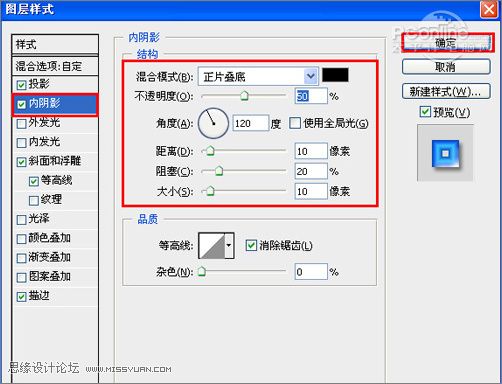Click the 大小 size slider handle
Image resolution: width=502 pixels, height=384 pixels.
pyautogui.click(x=210, y=191)
